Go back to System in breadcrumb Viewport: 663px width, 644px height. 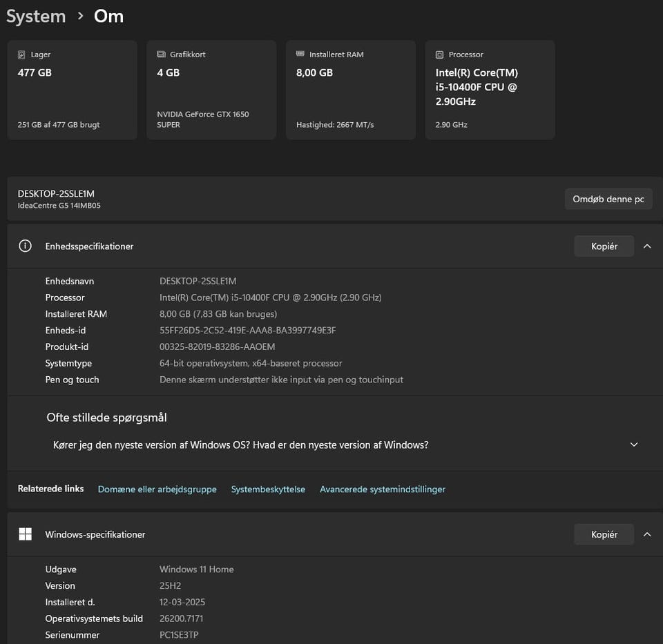pos(36,17)
